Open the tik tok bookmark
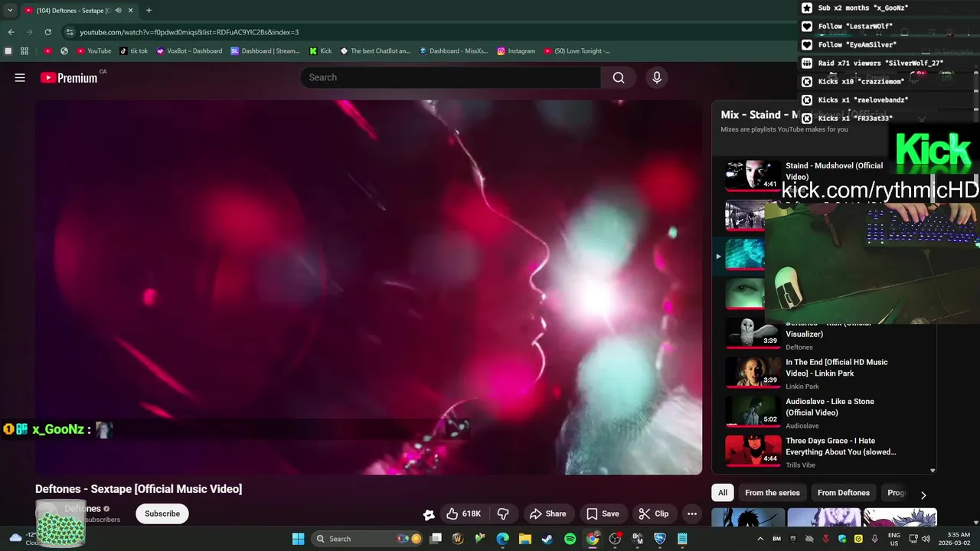980x551 pixels. [134, 51]
